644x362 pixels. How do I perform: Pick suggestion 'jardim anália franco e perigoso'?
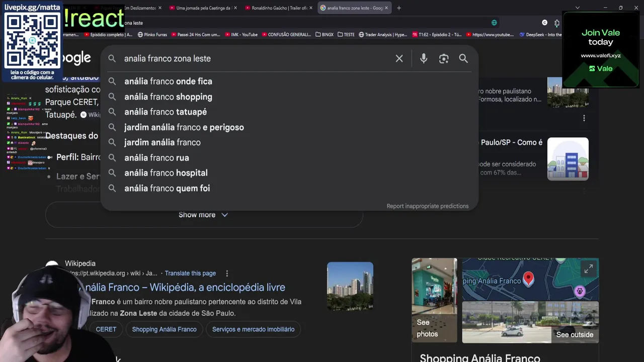[x=289, y=127]
